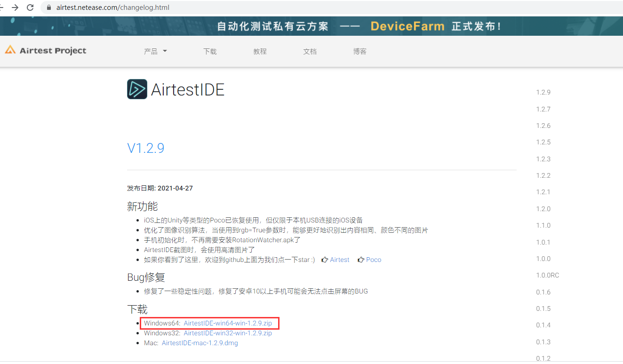Jump to version 0.1.3 in sidebar
This screenshot has width=623, height=364.
tap(543, 342)
